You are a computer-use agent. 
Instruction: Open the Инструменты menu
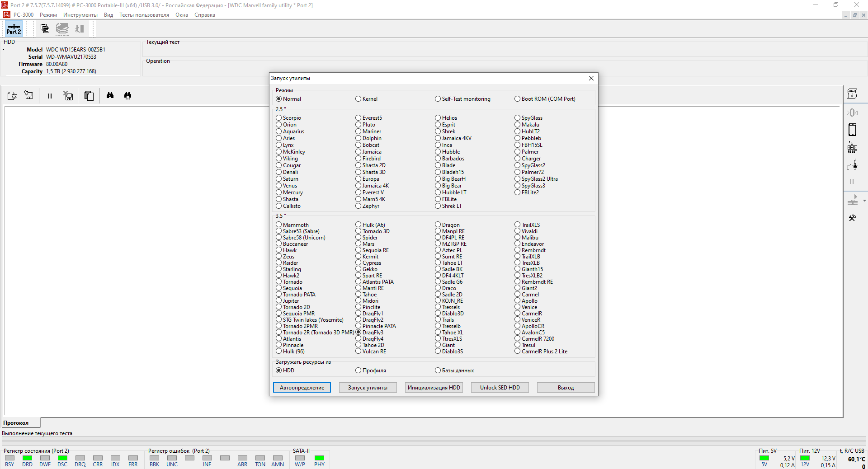point(80,15)
